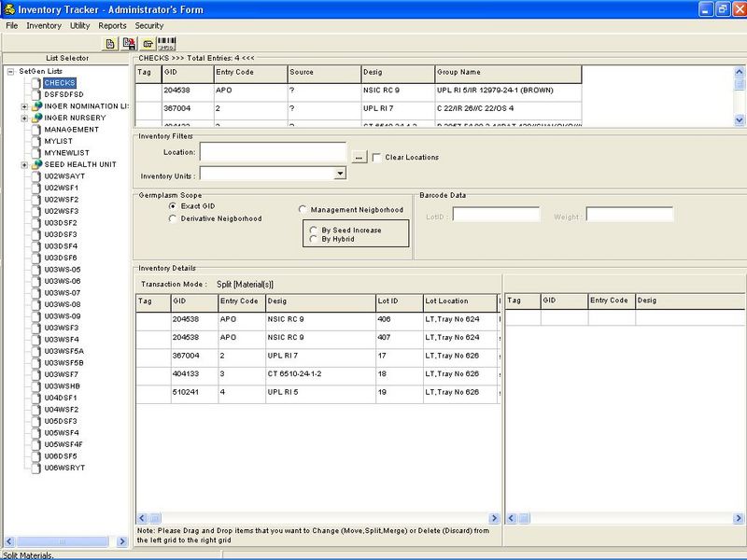Click the CHECKS grid scroll down arrow
747x560 pixels.
[x=739, y=120]
